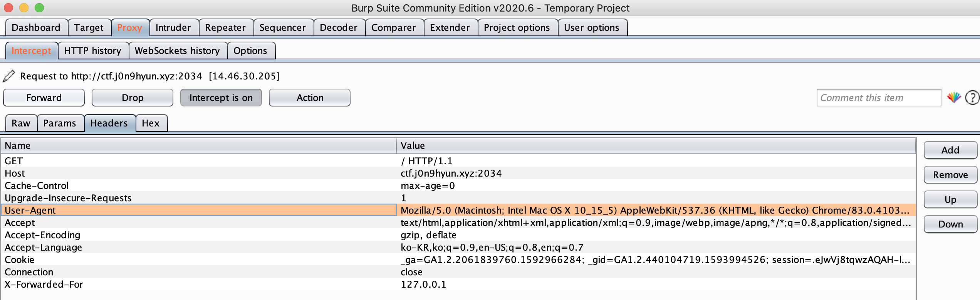Select the Accept header name cell
The height and width of the screenshot is (300, 980).
tap(198, 222)
